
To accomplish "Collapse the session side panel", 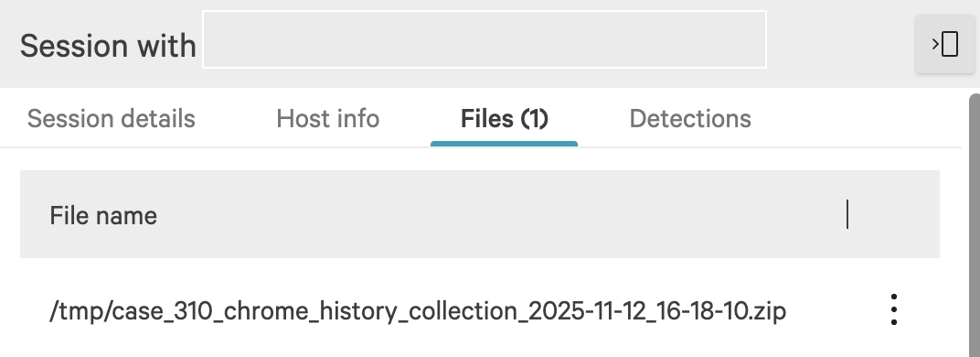I will [x=945, y=45].
